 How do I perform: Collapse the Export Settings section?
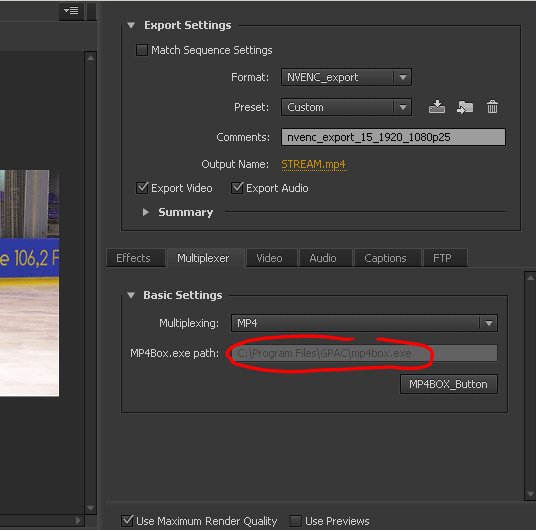(x=131, y=25)
